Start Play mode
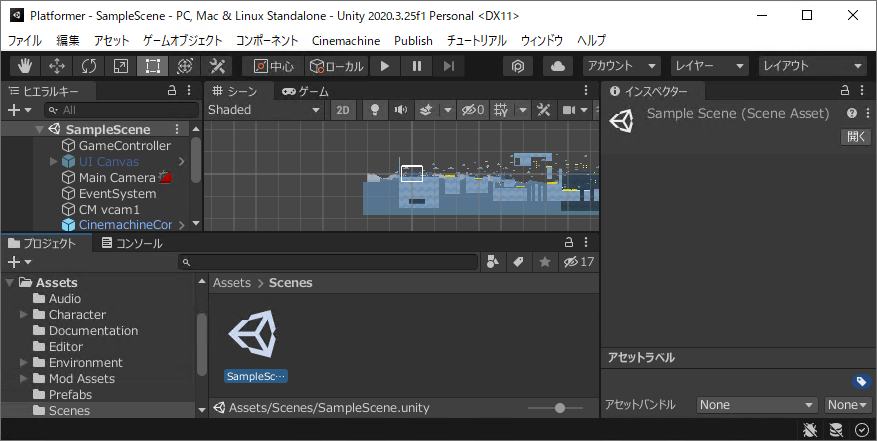This screenshot has height=441, width=877. (385, 66)
